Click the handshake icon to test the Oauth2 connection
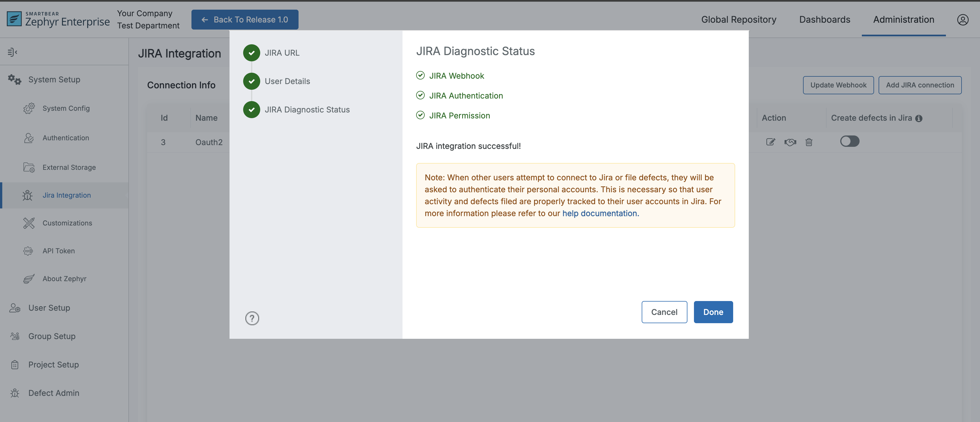Viewport: 980px width, 422px height. 790,142
